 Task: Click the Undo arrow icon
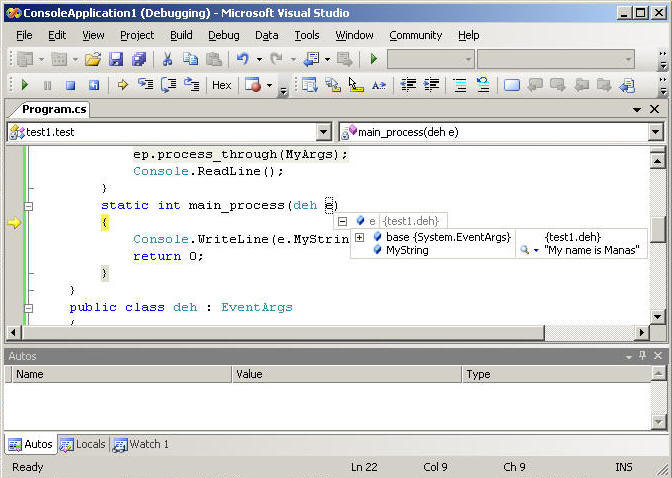coord(242,59)
